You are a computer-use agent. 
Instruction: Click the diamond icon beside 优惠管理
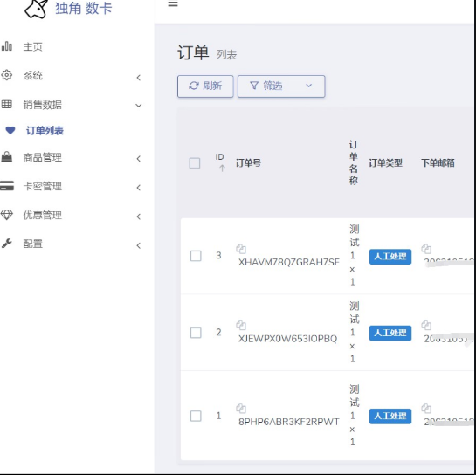[x=7, y=215]
